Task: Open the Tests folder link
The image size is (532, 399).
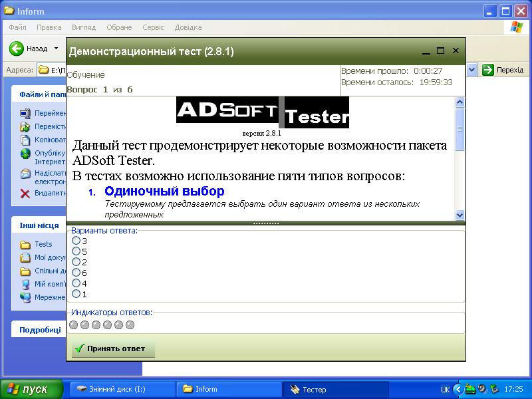Action: [x=43, y=244]
